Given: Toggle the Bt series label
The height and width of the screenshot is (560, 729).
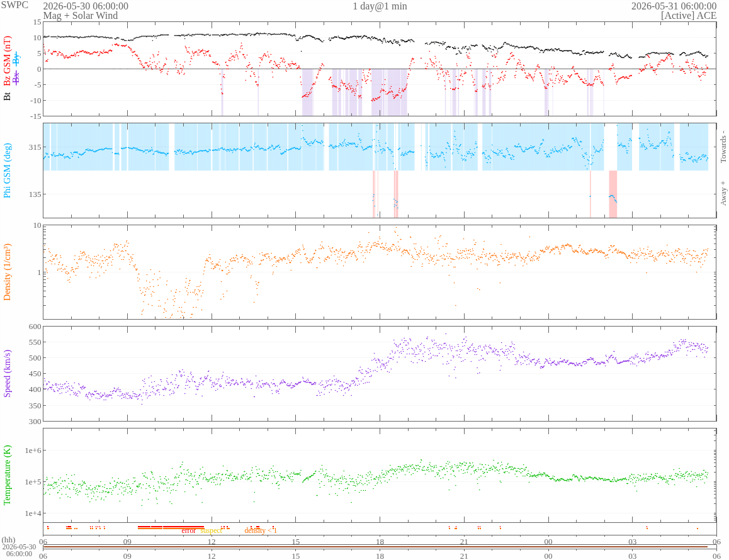Looking at the screenshot, I should (7, 97).
